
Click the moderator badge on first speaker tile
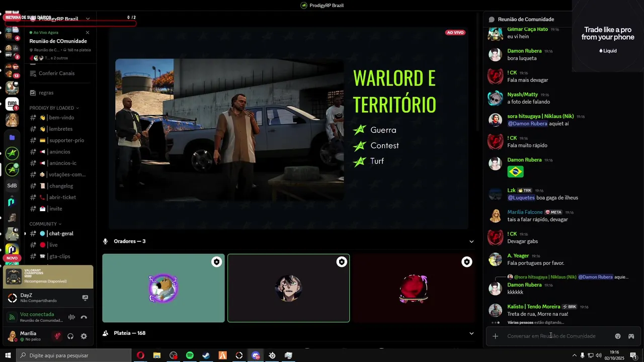216,262
